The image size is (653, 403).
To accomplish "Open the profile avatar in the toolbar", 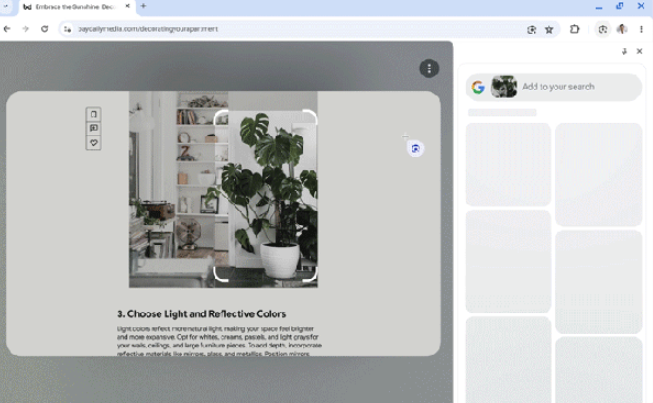I will 622,29.
